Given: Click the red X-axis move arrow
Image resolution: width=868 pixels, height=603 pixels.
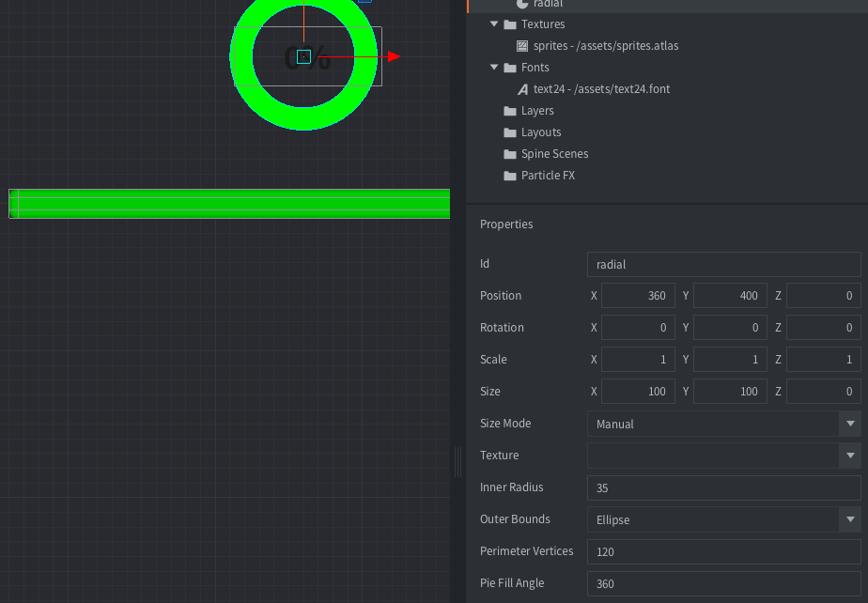Looking at the screenshot, I should tap(395, 56).
